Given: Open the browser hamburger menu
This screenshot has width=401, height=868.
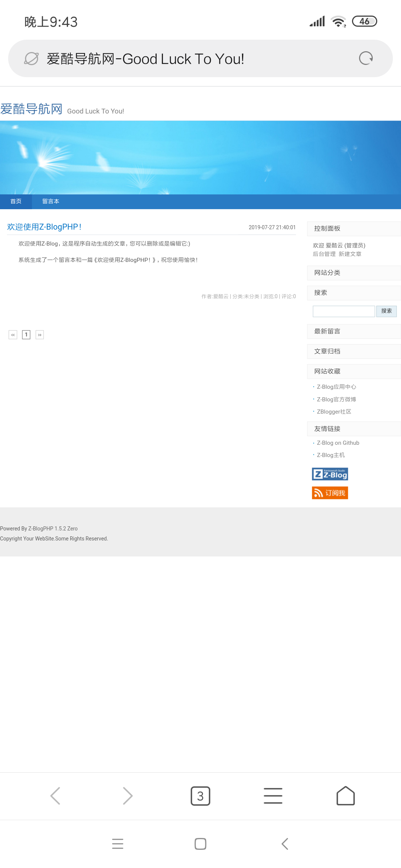Looking at the screenshot, I should (x=273, y=796).
